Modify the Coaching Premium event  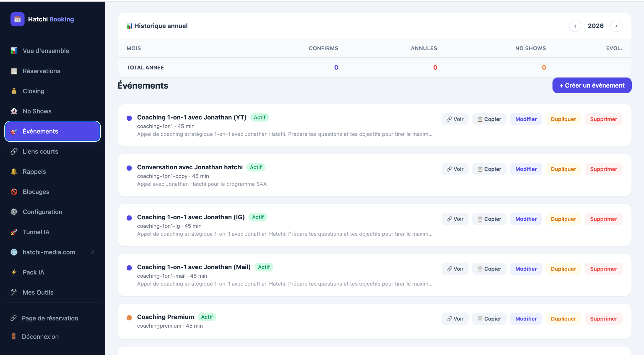pyautogui.click(x=526, y=319)
